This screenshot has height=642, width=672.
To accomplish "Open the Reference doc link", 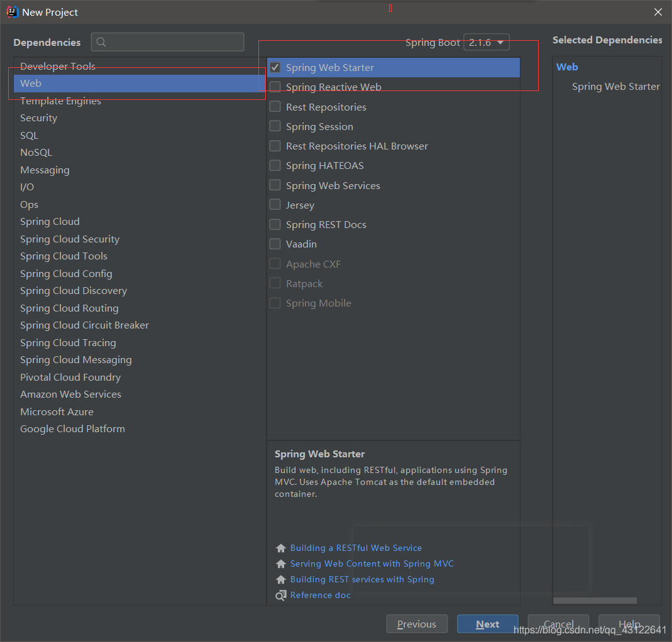I will [320, 596].
